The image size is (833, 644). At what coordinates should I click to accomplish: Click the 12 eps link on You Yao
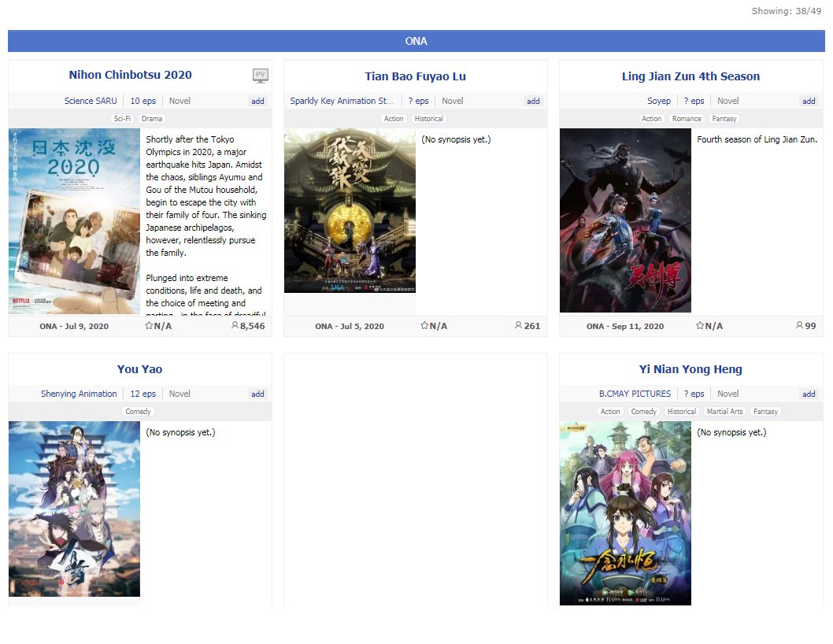tap(143, 394)
